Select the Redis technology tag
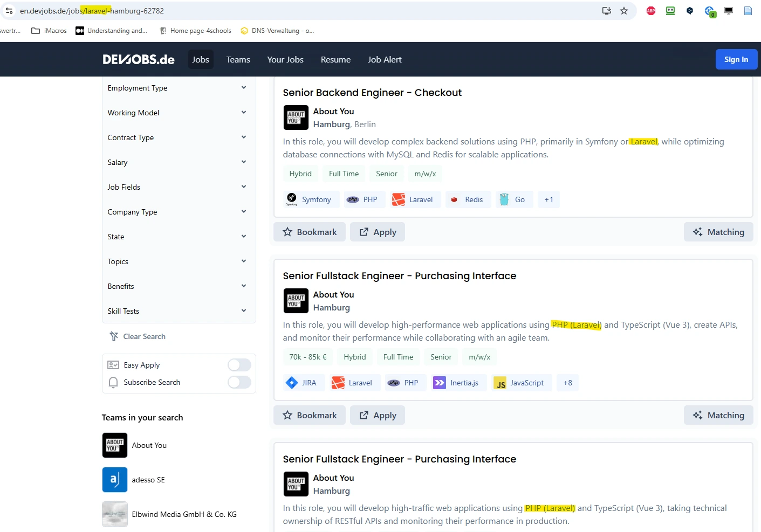The image size is (761, 532). 468,199
